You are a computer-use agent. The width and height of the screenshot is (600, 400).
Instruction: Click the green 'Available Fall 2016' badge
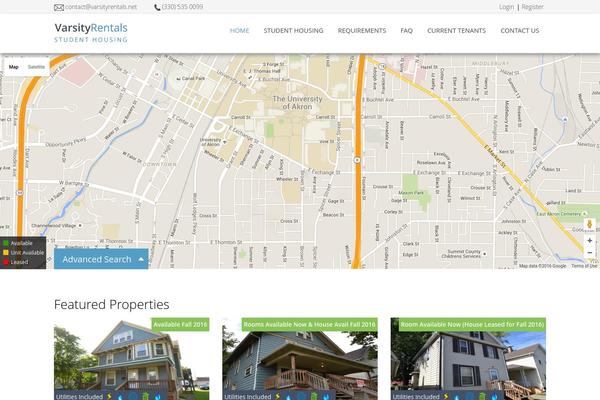tap(180, 325)
